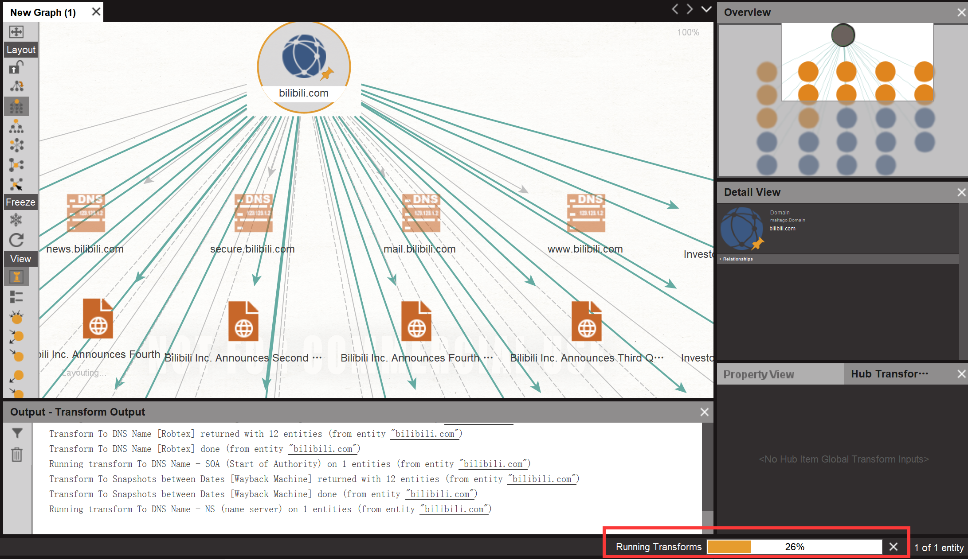Open bilibili.com link in last output line
This screenshot has height=560, width=968.
click(454, 509)
